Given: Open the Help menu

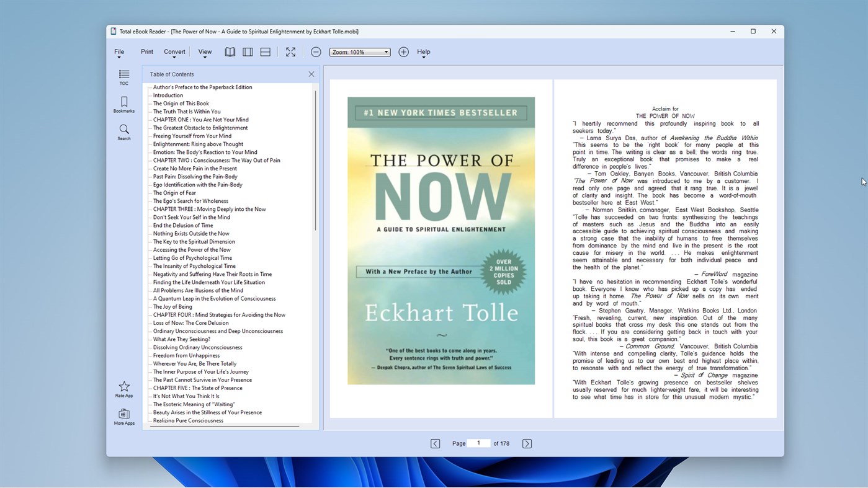Looking at the screenshot, I should pos(424,51).
